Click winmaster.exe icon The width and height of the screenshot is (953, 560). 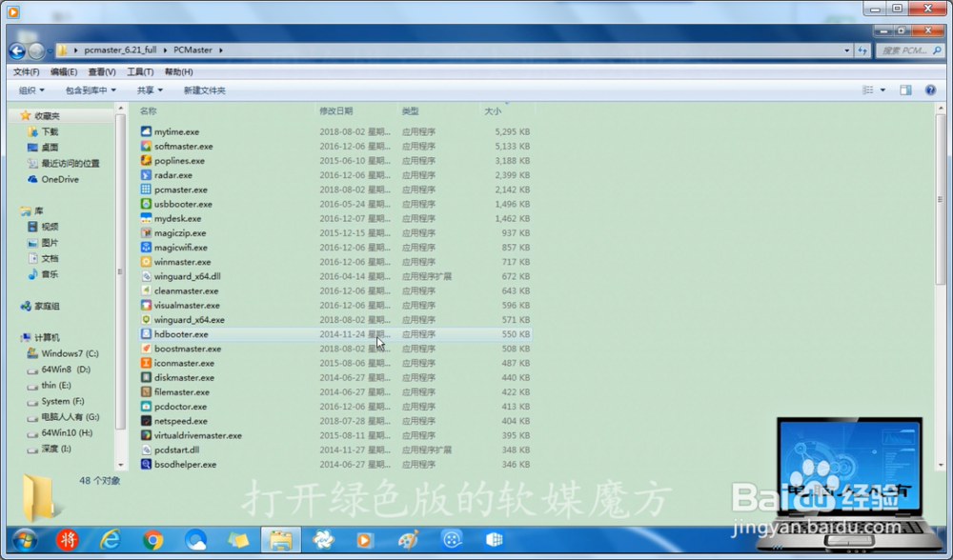146,262
